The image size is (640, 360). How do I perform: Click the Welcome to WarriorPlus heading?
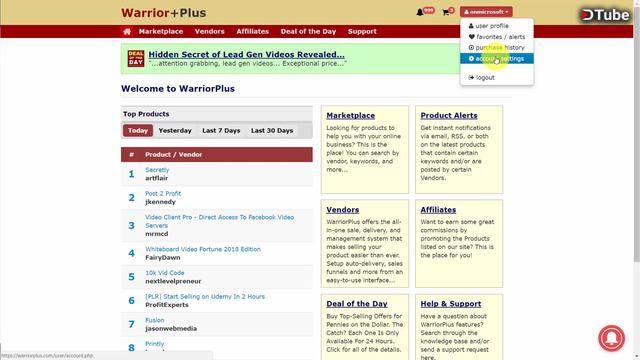pos(178,89)
